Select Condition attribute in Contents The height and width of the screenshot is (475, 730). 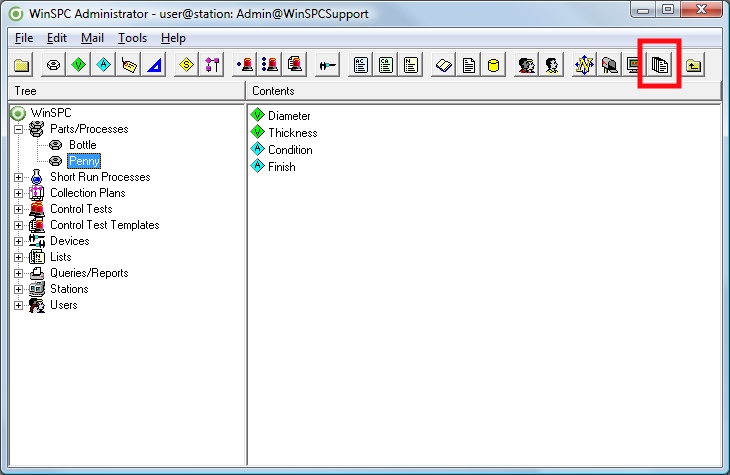(x=290, y=150)
